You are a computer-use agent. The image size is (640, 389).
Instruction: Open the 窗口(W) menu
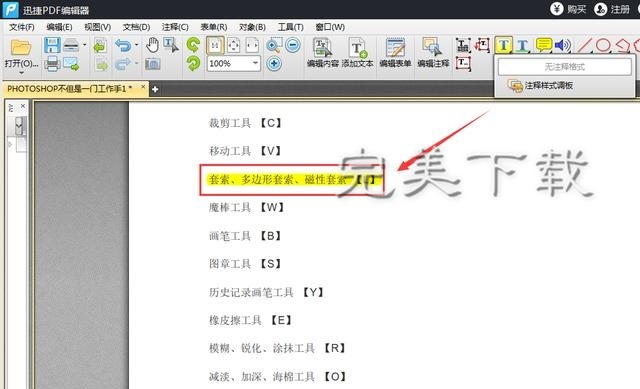pyautogui.click(x=330, y=27)
